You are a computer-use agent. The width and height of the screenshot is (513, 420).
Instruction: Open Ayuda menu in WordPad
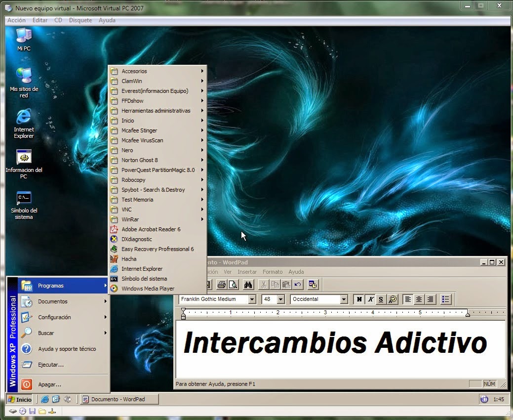coord(296,272)
